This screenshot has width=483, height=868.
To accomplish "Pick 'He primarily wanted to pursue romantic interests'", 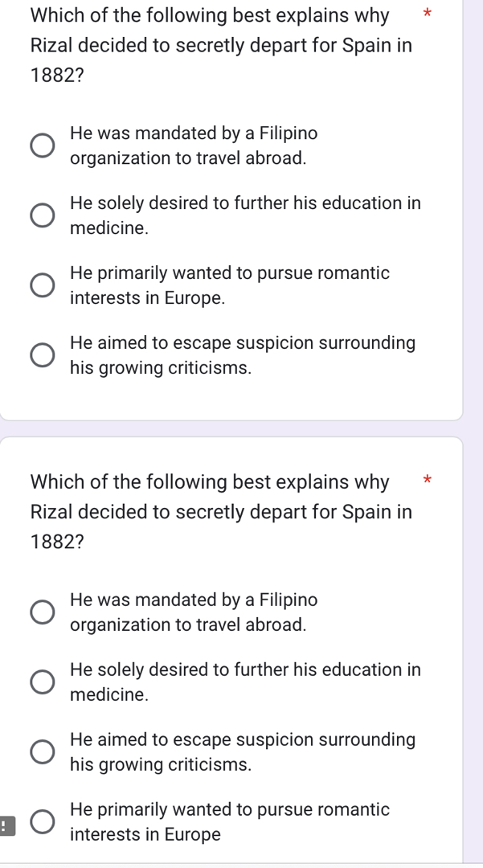I will [41, 285].
